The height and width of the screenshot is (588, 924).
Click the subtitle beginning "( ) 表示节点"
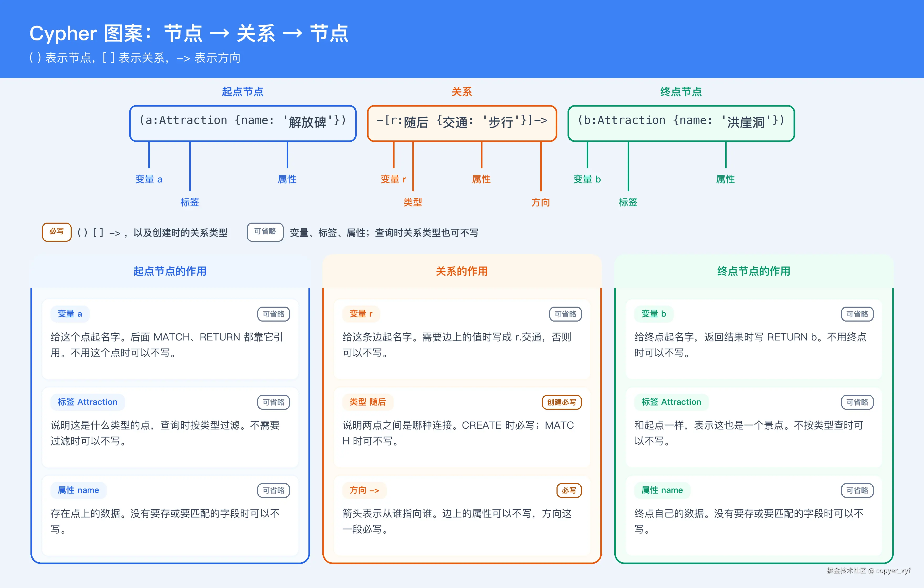135,58
